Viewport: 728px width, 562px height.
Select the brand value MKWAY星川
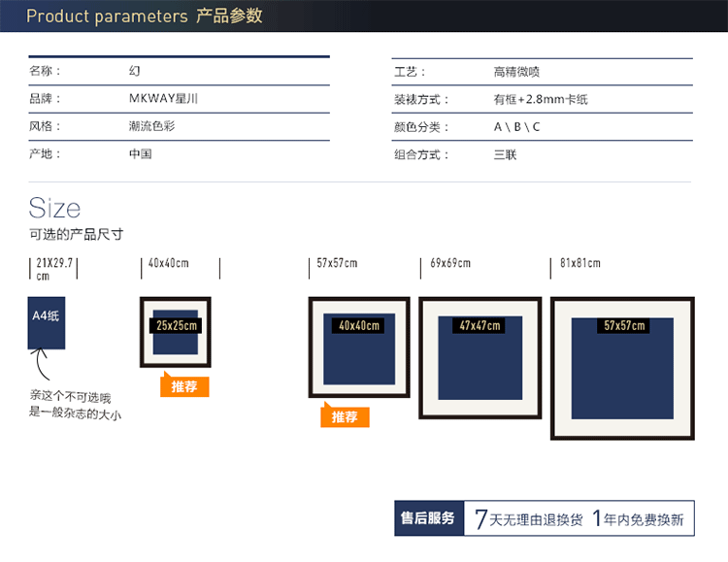coord(163,98)
